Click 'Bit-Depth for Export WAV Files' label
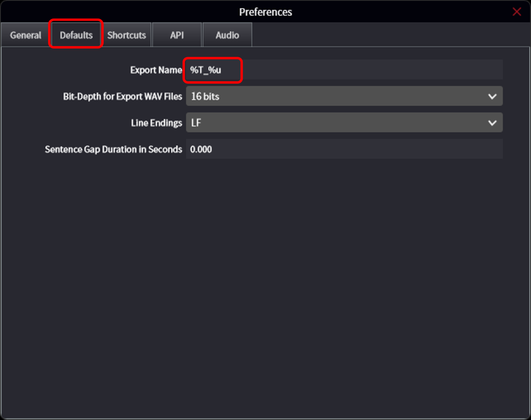The image size is (531, 420). [x=122, y=97]
